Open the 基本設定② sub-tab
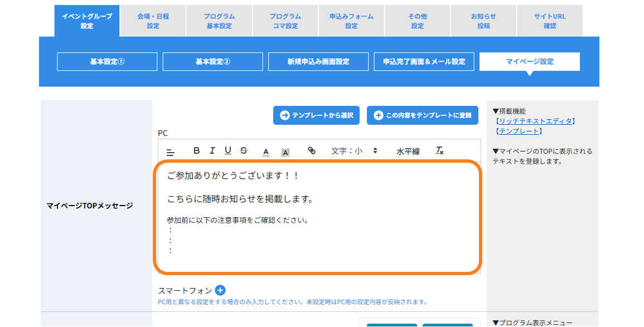The width and height of the screenshot is (644, 327). [213, 61]
